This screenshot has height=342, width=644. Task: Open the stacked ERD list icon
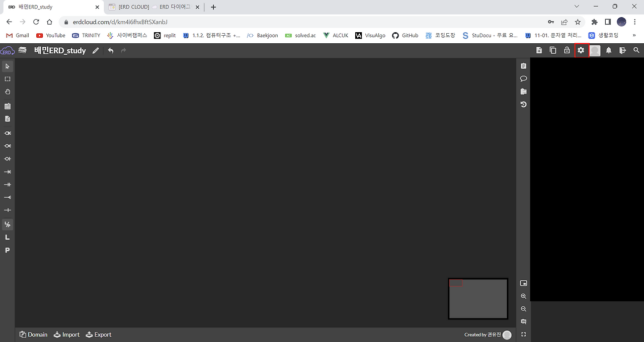[x=22, y=50]
